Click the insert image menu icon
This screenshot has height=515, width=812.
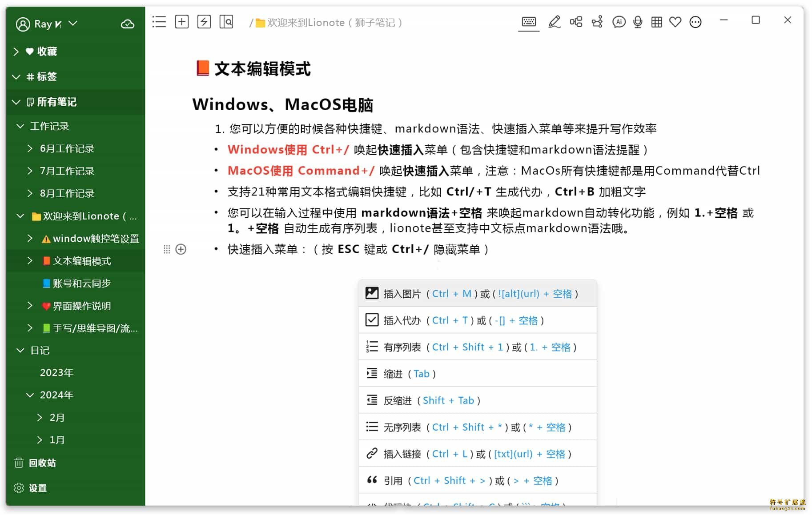pyautogui.click(x=372, y=293)
